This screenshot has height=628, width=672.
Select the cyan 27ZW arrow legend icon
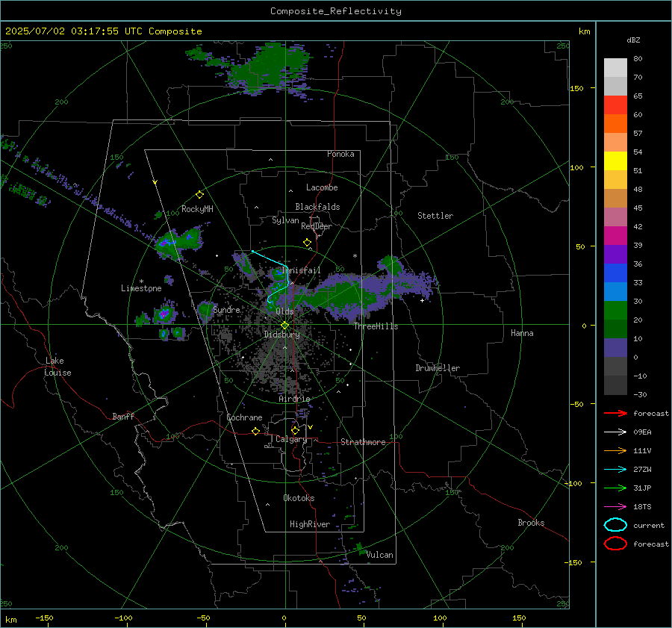pyautogui.click(x=615, y=470)
